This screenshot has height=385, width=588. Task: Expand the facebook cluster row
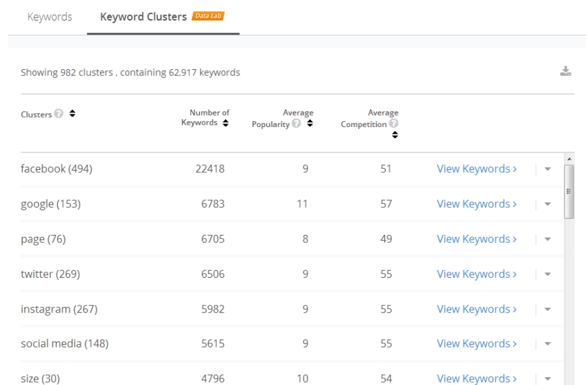[x=548, y=169]
